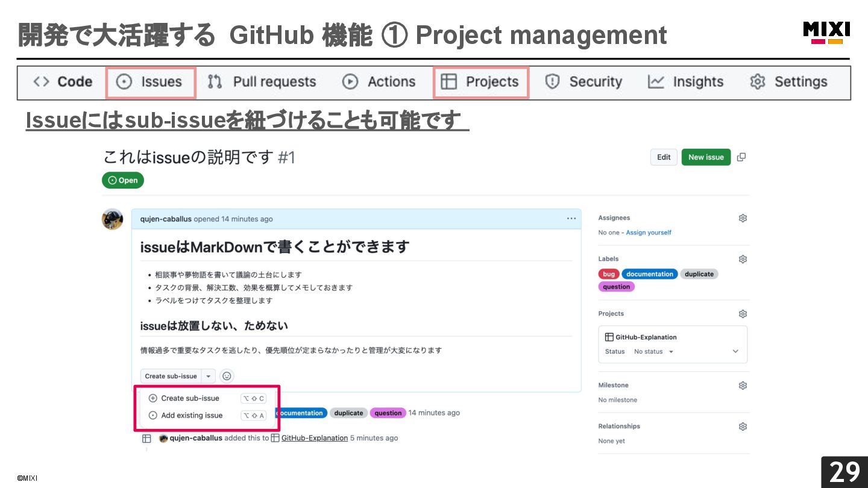The width and height of the screenshot is (868, 488).
Task: Click the 14 minutes ago timeline timestamp
Action: (434, 413)
